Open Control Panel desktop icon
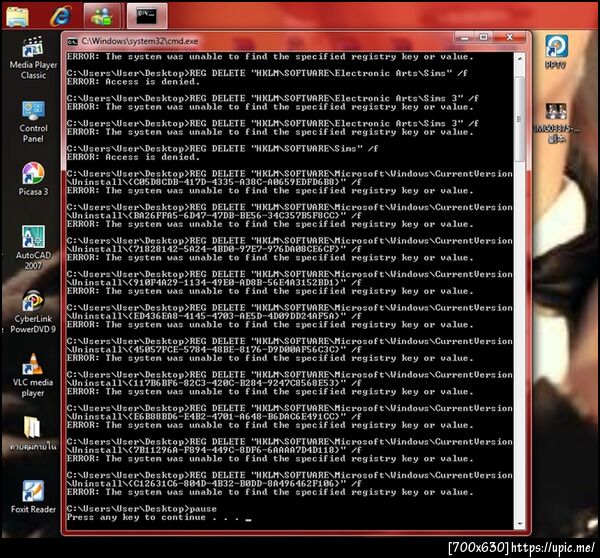 click(33, 122)
